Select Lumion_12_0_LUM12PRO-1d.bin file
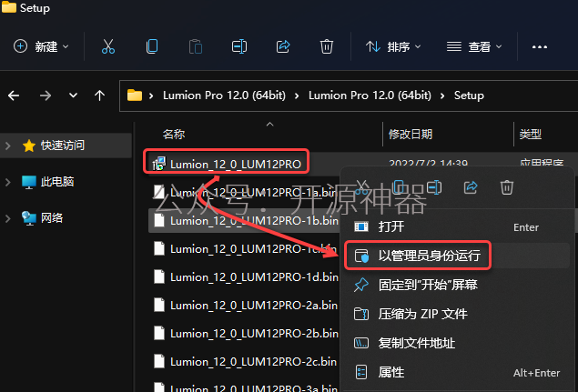The width and height of the screenshot is (578, 392). tap(254, 277)
